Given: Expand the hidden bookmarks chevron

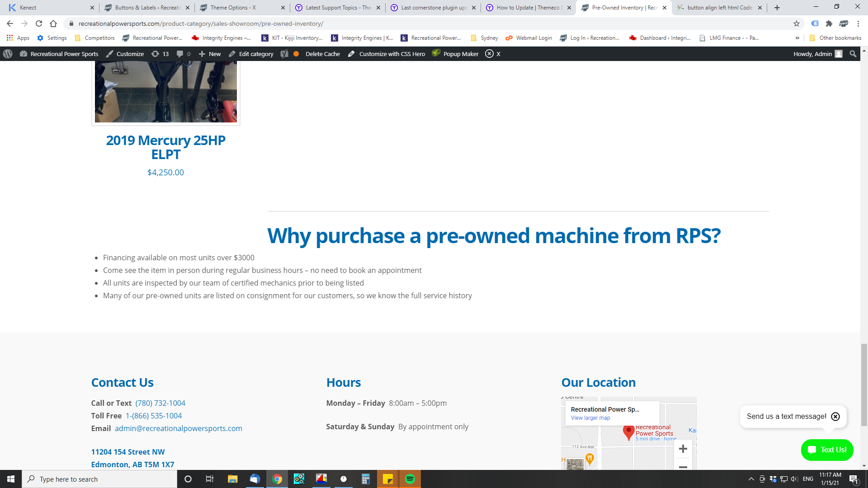Looking at the screenshot, I should point(797,38).
